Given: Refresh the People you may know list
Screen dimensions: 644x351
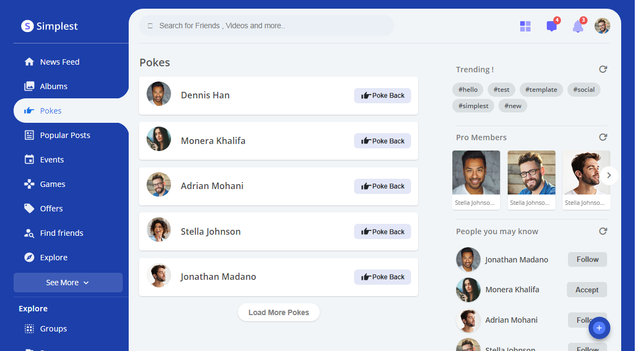Looking at the screenshot, I should (603, 231).
